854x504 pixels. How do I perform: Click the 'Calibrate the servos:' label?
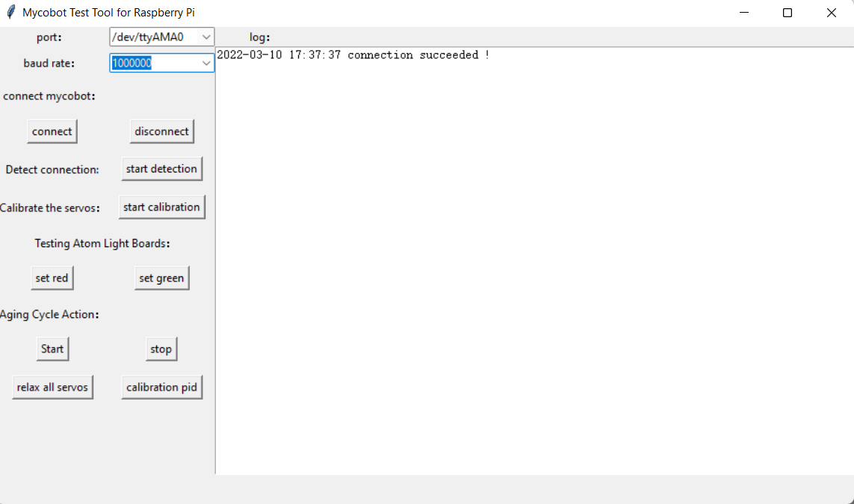[x=50, y=208]
